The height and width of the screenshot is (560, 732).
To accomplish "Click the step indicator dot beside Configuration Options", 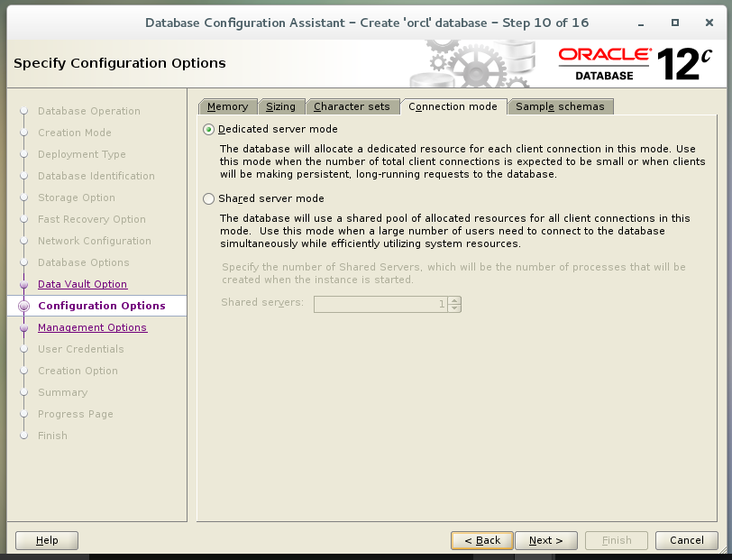I will click(23, 306).
